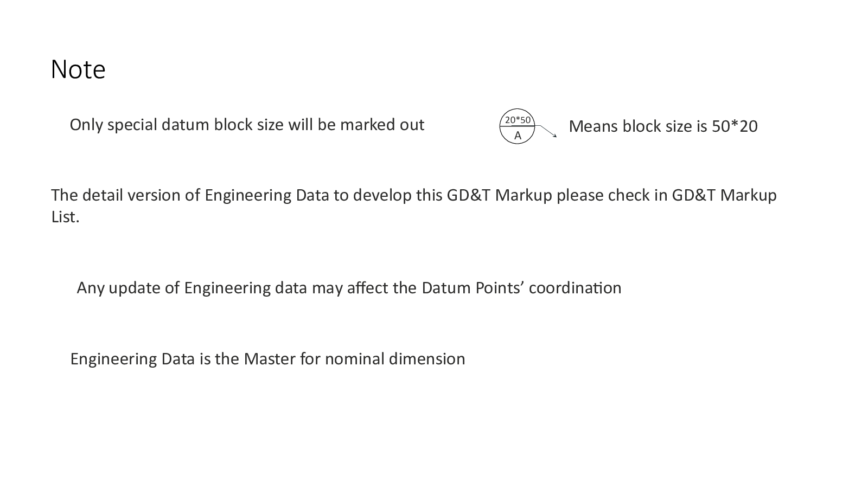
Task: Click the datum block circle symbol
Action: point(517,126)
